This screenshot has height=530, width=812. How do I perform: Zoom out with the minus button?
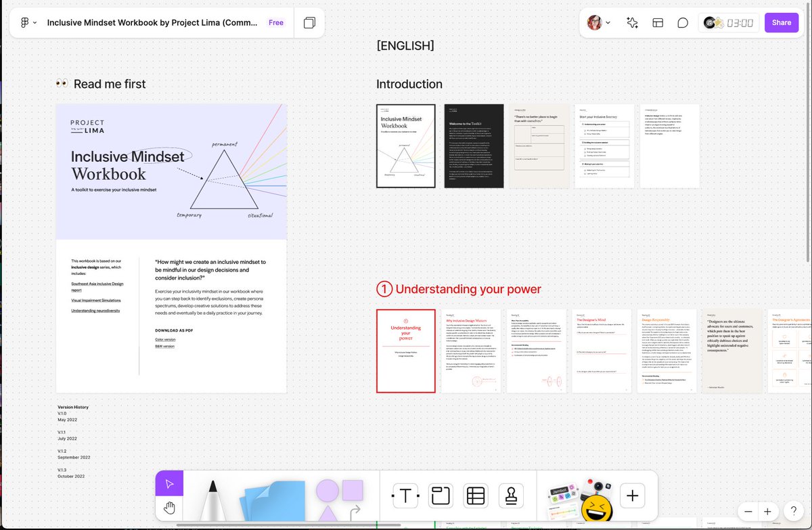[x=748, y=512]
